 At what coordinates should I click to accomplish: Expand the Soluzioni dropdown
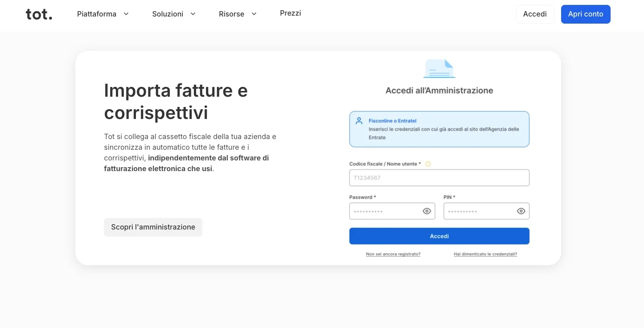(174, 14)
